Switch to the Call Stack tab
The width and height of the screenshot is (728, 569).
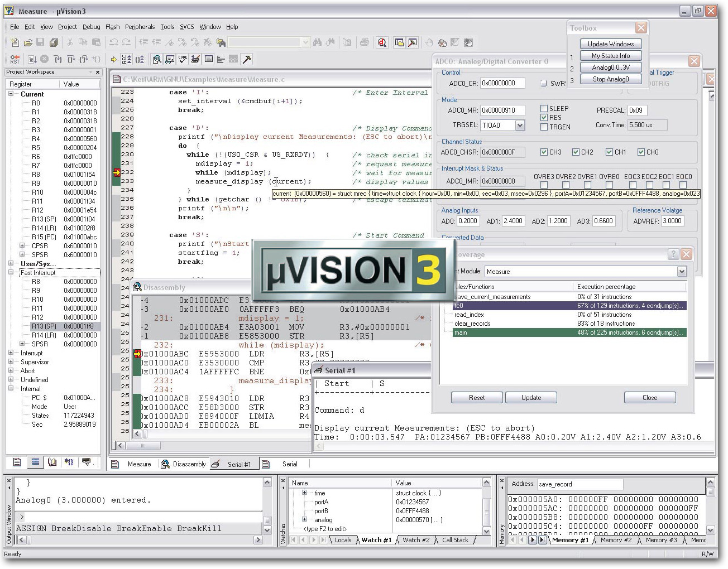[x=455, y=540]
